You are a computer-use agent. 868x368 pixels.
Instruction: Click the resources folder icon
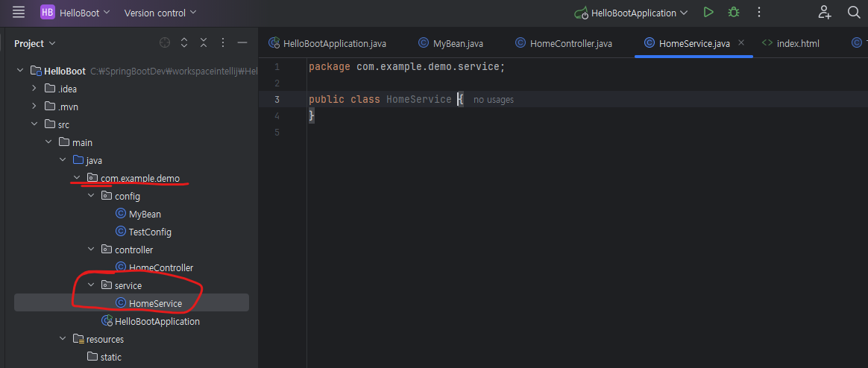click(78, 339)
